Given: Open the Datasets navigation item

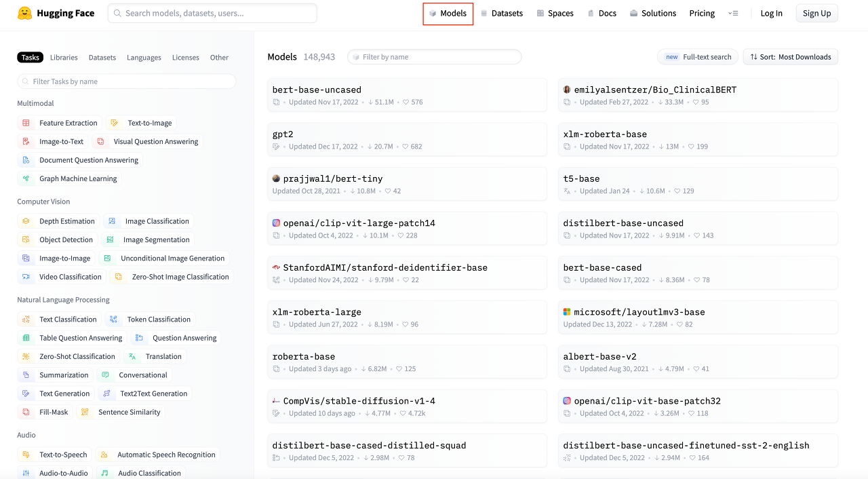Looking at the screenshot, I should tap(502, 13).
